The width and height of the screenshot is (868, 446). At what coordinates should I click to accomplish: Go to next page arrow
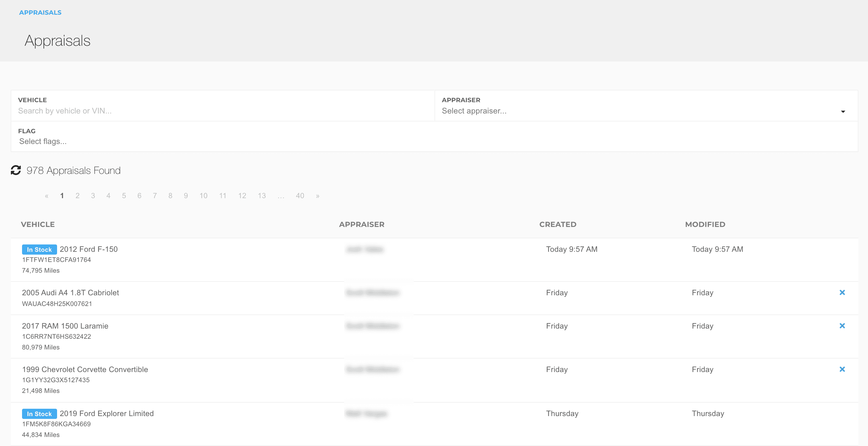pyautogui.click(x=317, y=196)
